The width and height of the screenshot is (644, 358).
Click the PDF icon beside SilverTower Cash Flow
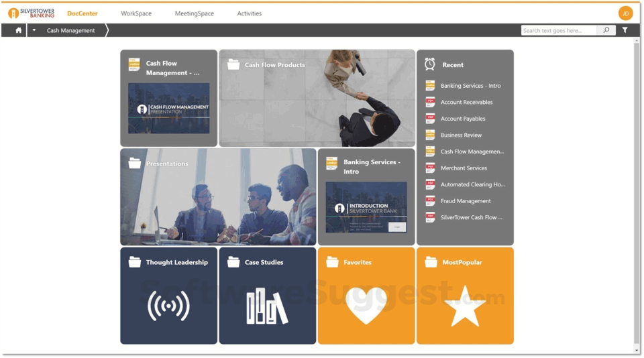tap(430, 217)
